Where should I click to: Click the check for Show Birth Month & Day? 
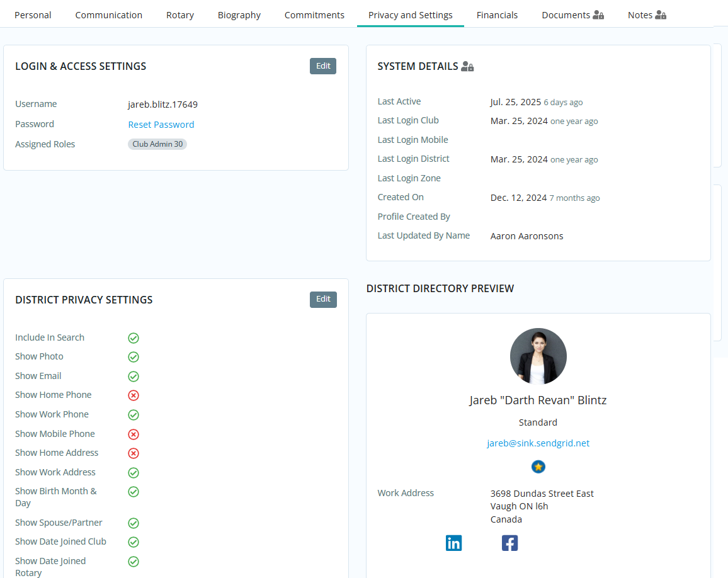(x=134, y=492)
